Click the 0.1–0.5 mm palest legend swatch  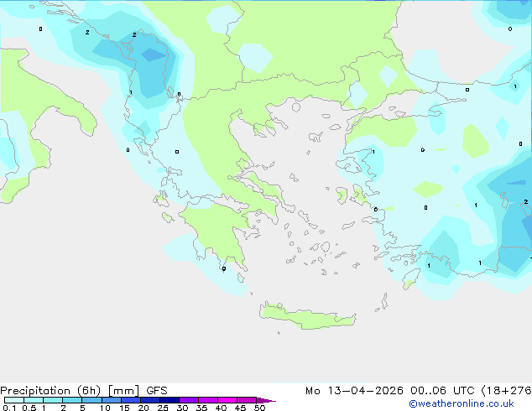click(x=14, y=400)
